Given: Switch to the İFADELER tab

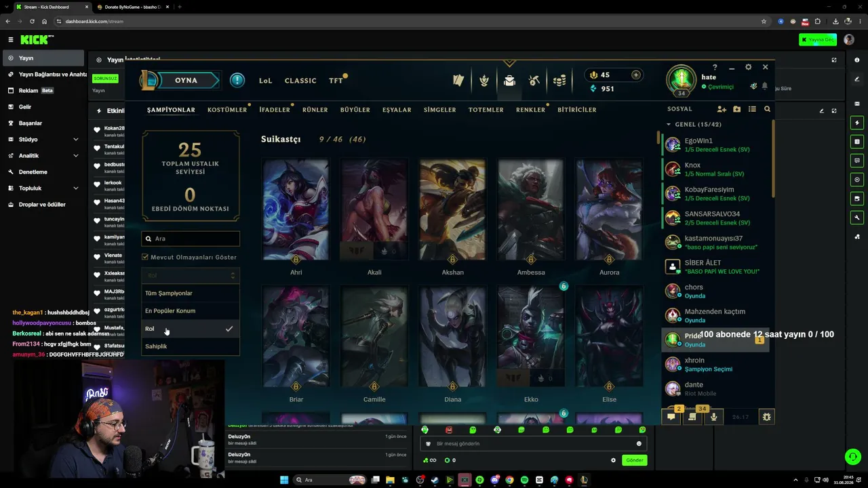Looking at the screenshot, I should 275,110.
